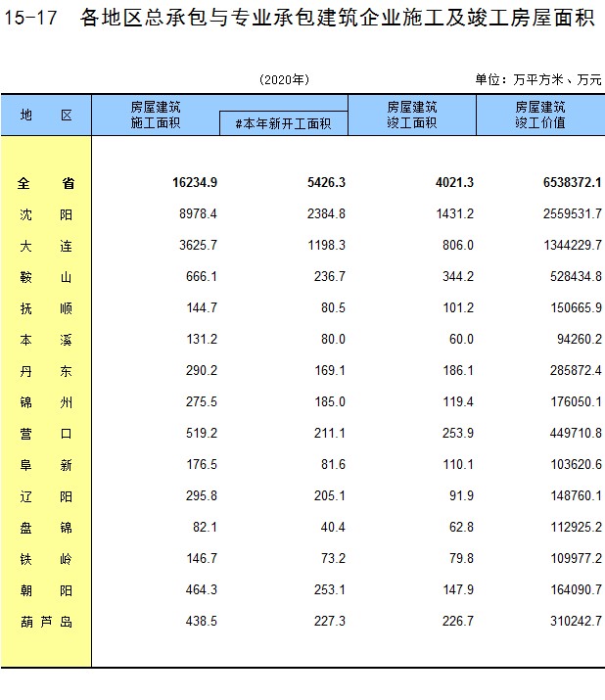Select the 锦州 value 275.5
605x700 pixels.
(x=202, y=401)
